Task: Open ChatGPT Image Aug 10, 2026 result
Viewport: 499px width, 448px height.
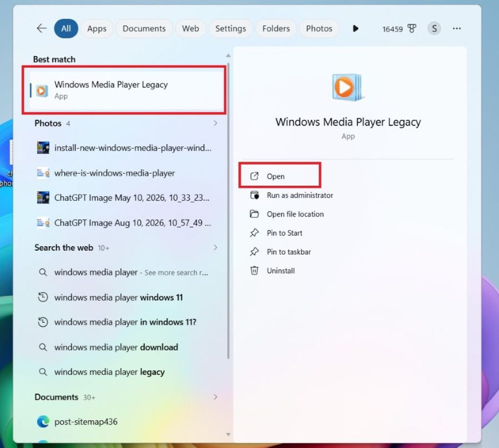Action: coord(126,223)
